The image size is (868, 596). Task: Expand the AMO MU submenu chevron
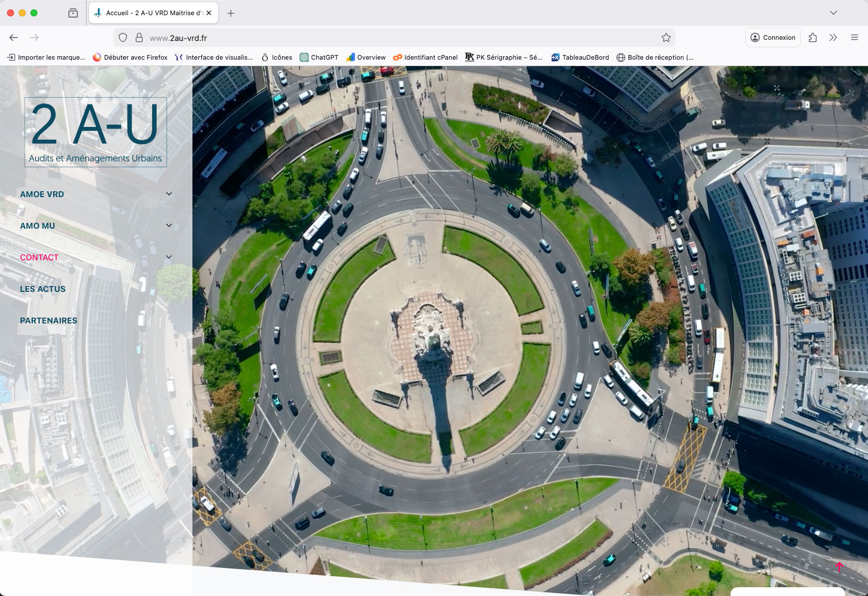(x=169, y=226)
